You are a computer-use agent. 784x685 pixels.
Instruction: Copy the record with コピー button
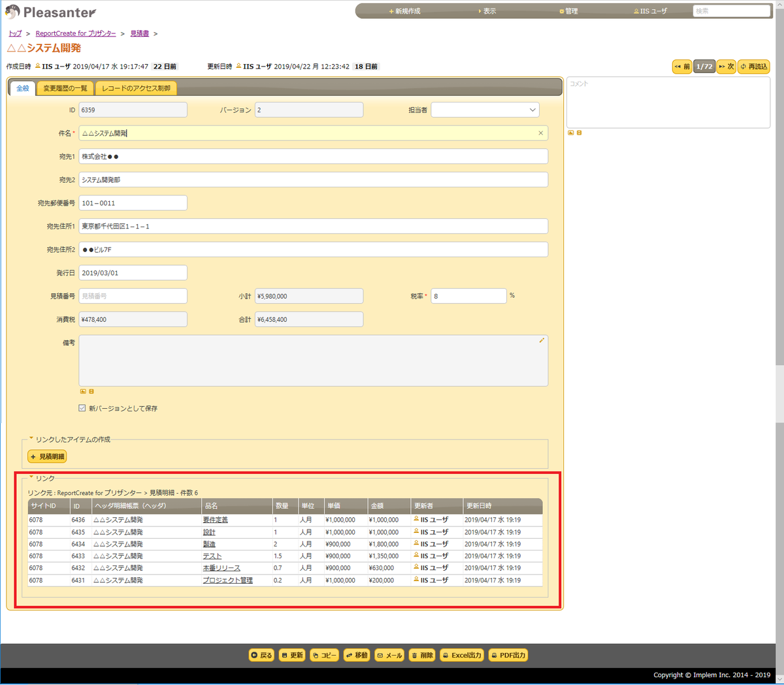point(324,655)
